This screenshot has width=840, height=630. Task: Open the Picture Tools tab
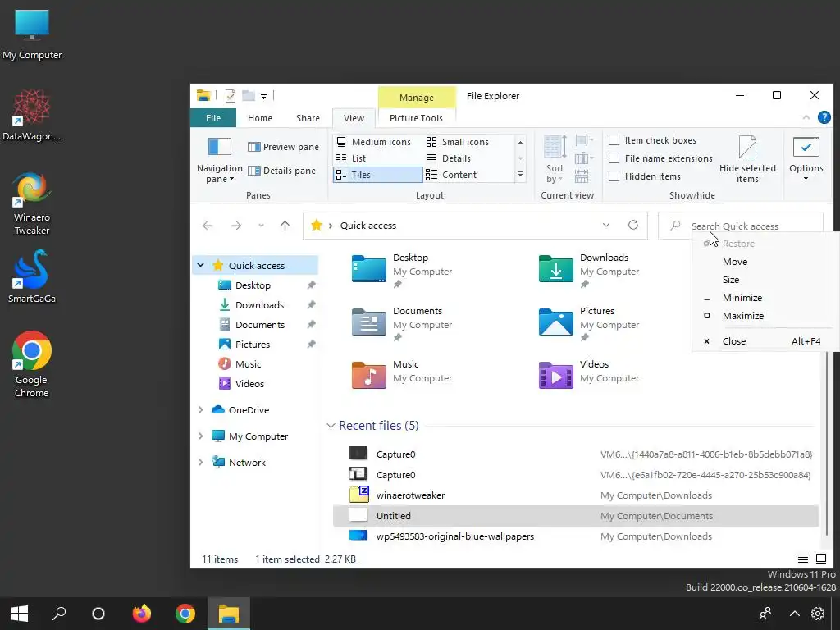[x=416, y=118]
